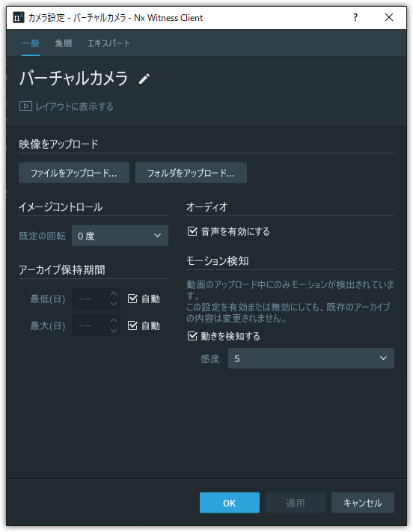
Task: Switch to the 魚眼 tab
Action: [x=64, y=43]
